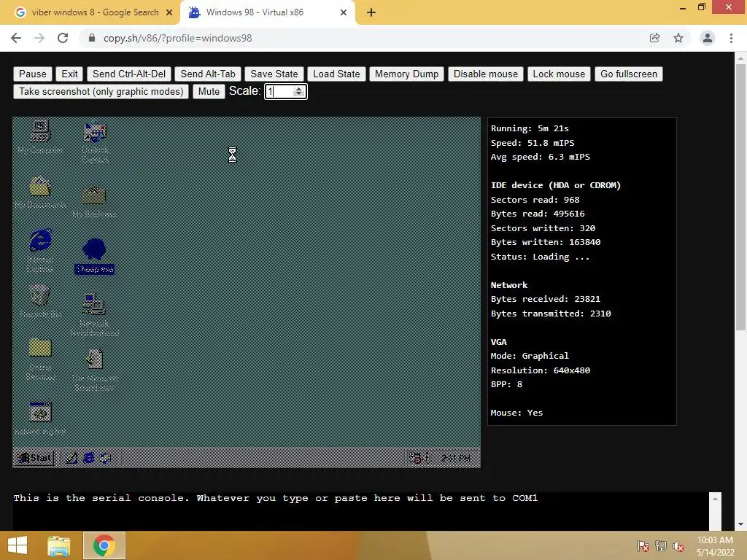Open Chrome three-dot menu
747x560 pixels.
[731, 38]
